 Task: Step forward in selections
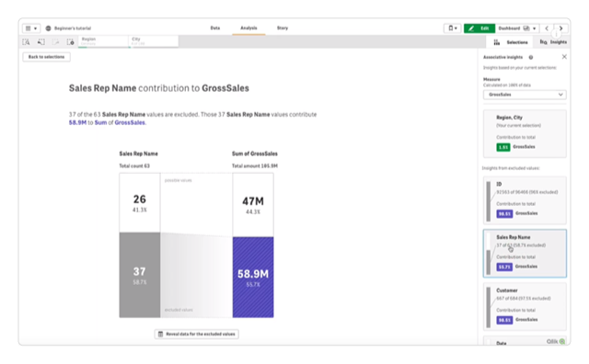coord(55,42)
